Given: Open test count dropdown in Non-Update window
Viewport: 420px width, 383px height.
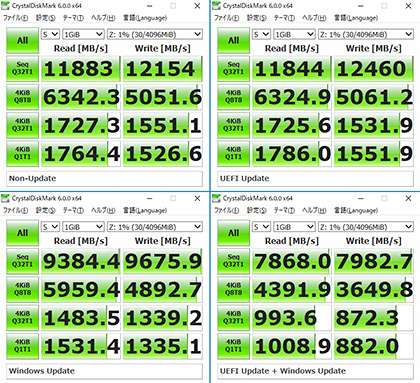Looking at the screenshot, I should [50, 34].
